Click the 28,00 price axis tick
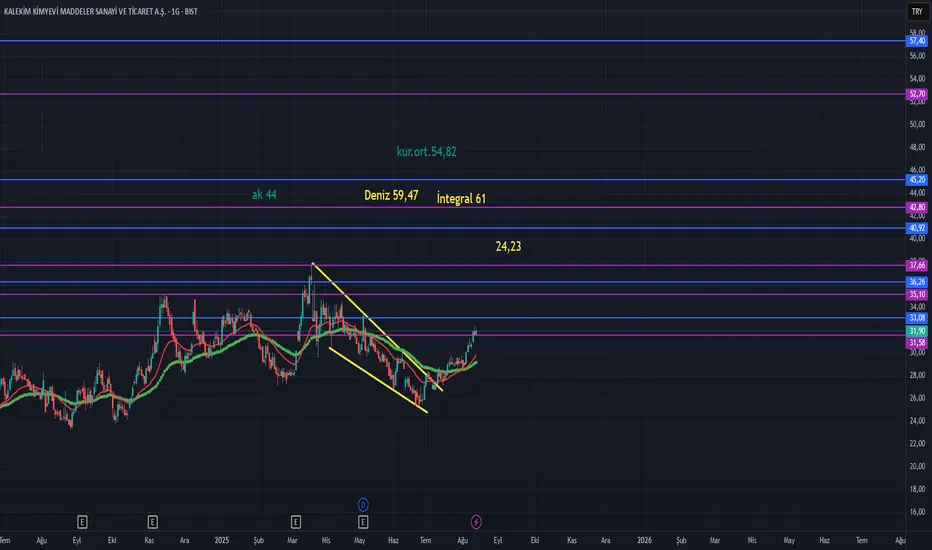The image size is (932, 550). click(917, 375)
